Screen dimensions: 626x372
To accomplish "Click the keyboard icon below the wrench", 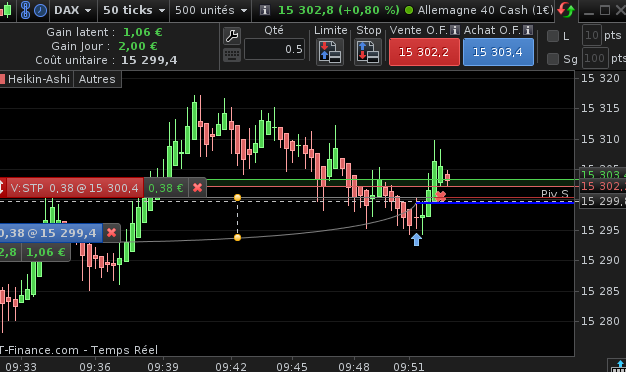I will pyautogui.click(x=232, y=55).
